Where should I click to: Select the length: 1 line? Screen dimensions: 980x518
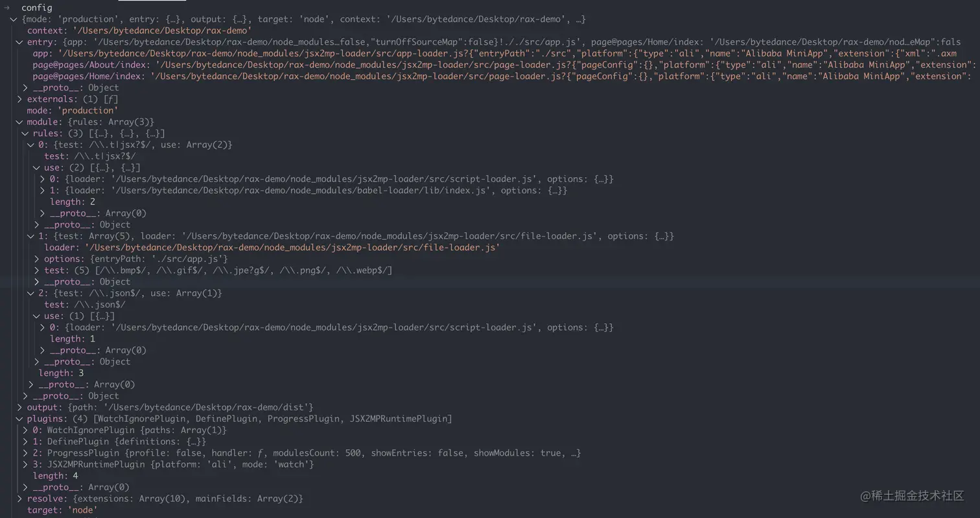pos(73,338)
